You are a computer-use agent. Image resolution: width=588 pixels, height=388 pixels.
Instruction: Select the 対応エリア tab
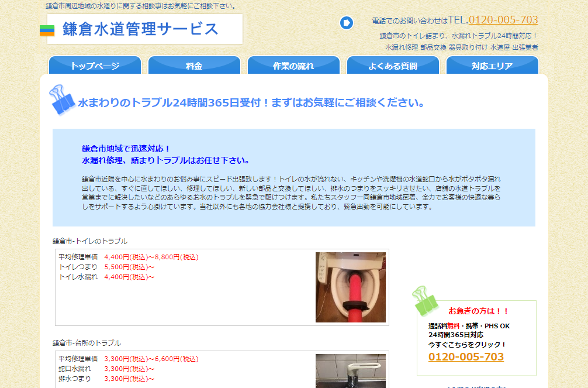pos(492,66)
